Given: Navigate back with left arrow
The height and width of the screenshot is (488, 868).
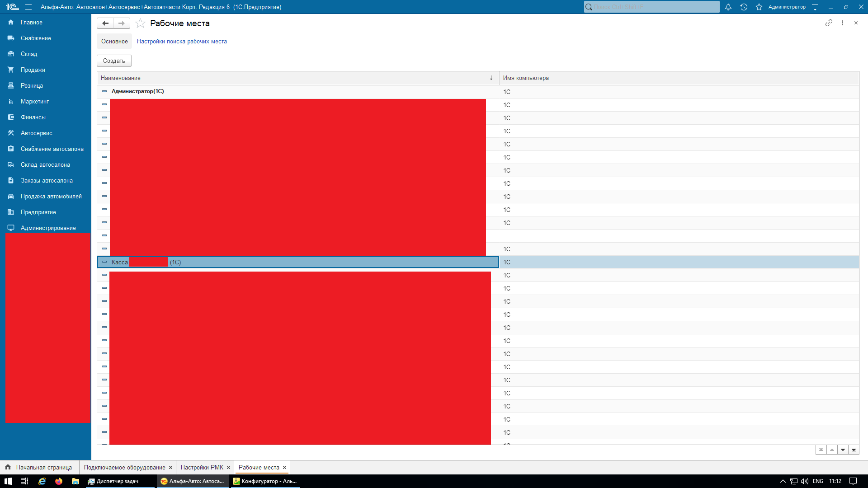Looking at the screenshot, I should 105,23.
